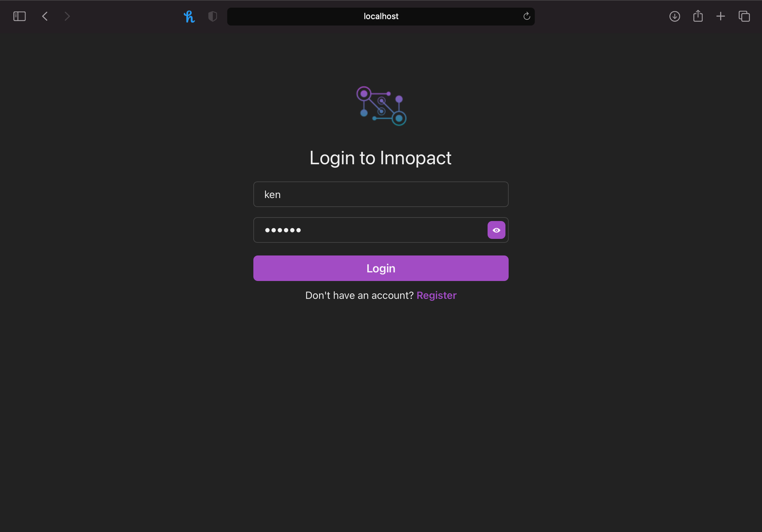Screen dimensions: 762x532
Task: Reload the localhost page
Action: [x=527, y=16]
